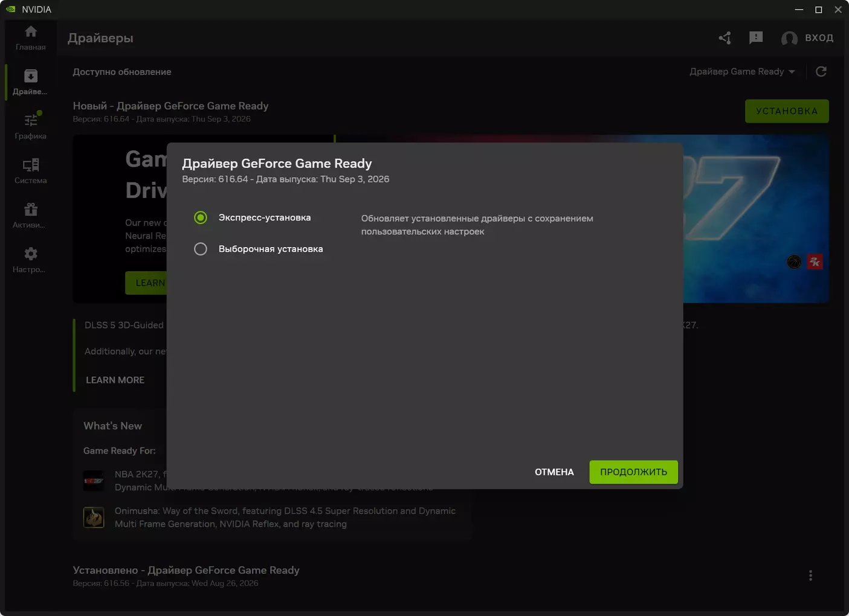The height and width of the screenshot is (616, 849).
Task: Select Экспресс-установка radio button
Action: coord(201,217)
